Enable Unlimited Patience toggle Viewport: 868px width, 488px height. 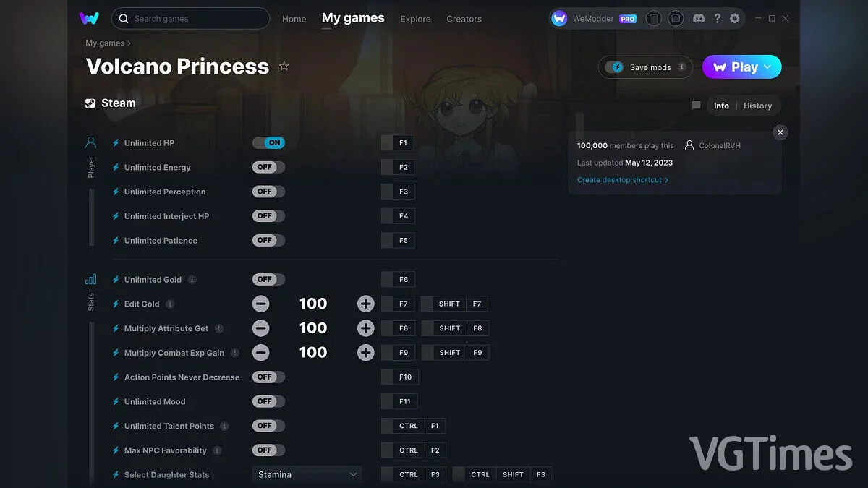268,240
